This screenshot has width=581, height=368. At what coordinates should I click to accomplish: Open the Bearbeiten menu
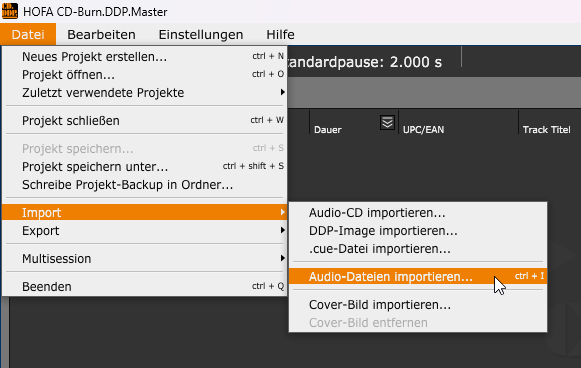(x=101, y=34)
